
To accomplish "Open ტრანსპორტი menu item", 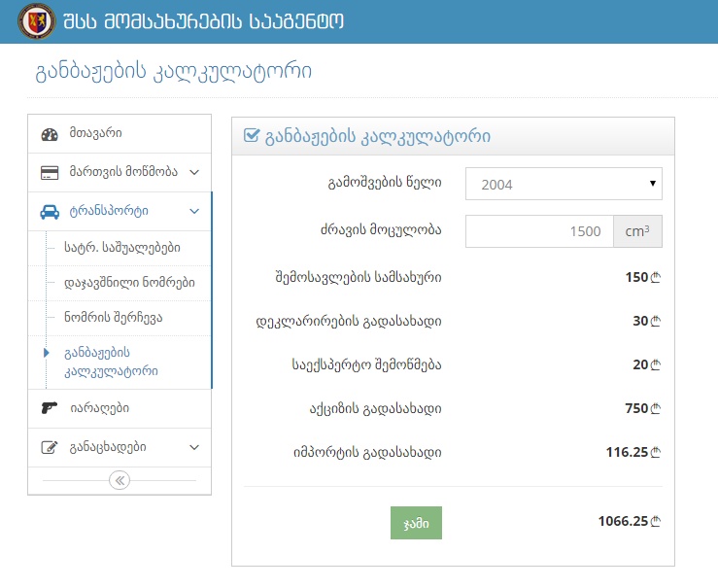I will [120, 212].
